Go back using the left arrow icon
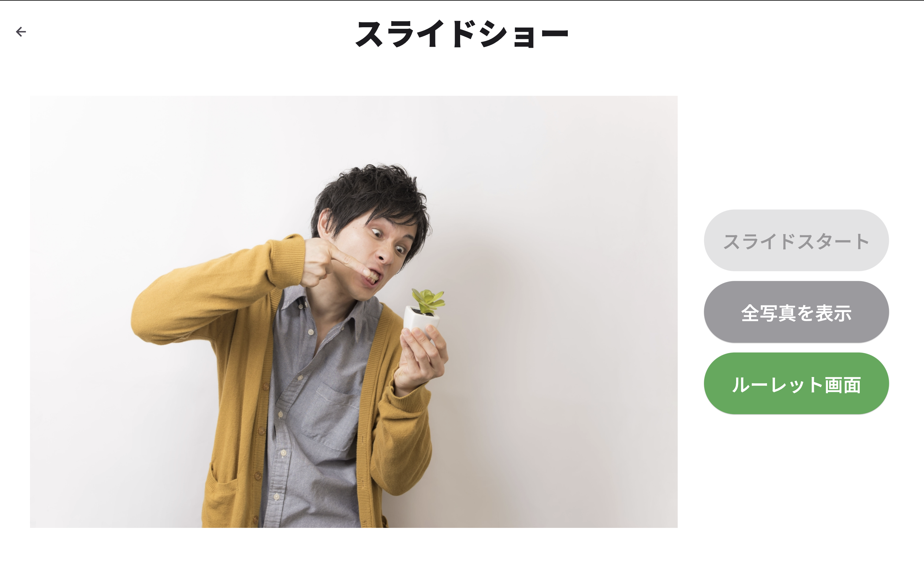Image resolution: width=924 pixels, height=579 pixels. pos(21,32)
